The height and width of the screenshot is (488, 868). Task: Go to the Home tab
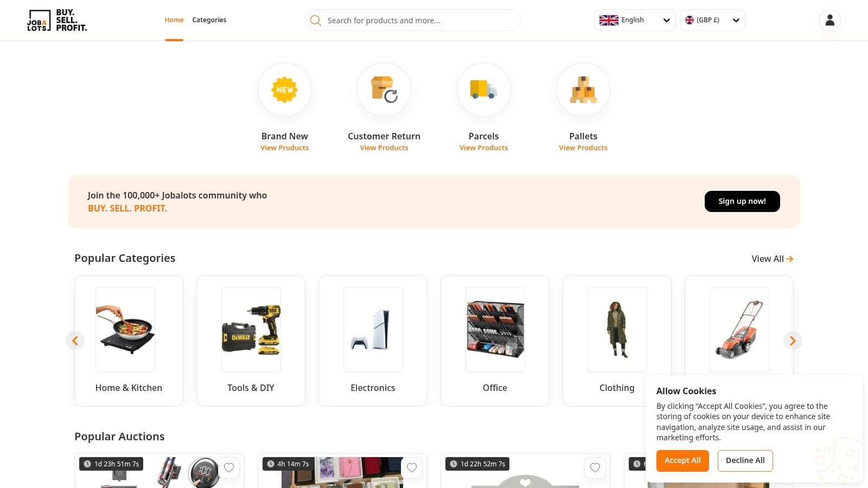pyautogui.click(x=174, y=20)
